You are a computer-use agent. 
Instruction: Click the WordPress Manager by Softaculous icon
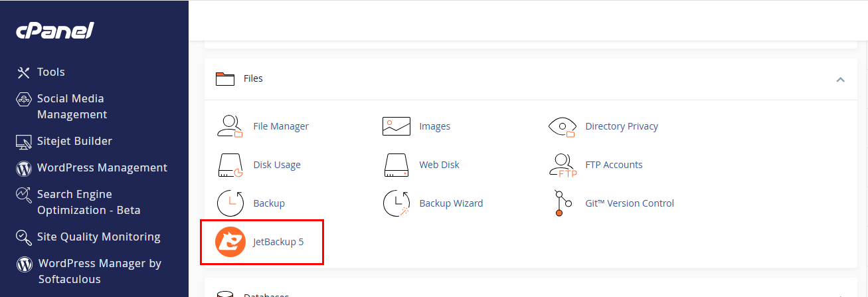coord(25,264)
